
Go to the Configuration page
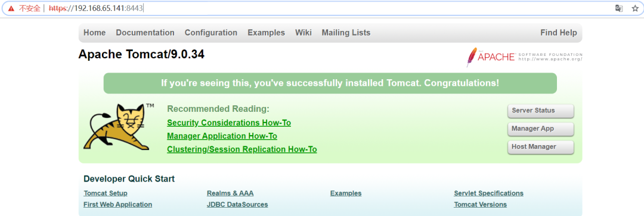(x=210, y=33)
